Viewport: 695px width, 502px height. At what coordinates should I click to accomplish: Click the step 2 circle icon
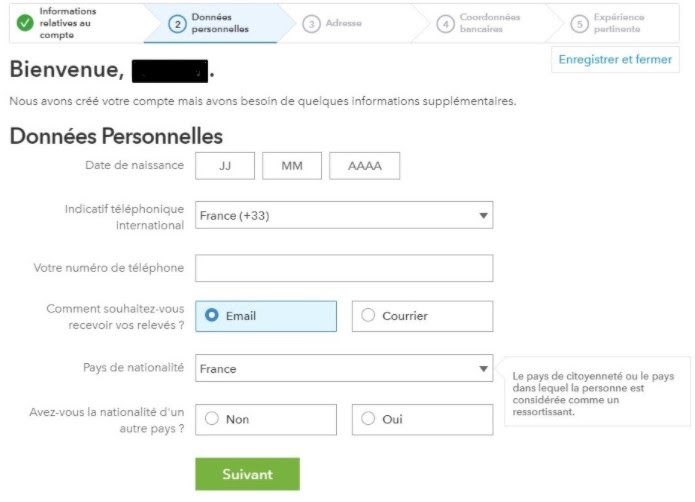point(176,23)
